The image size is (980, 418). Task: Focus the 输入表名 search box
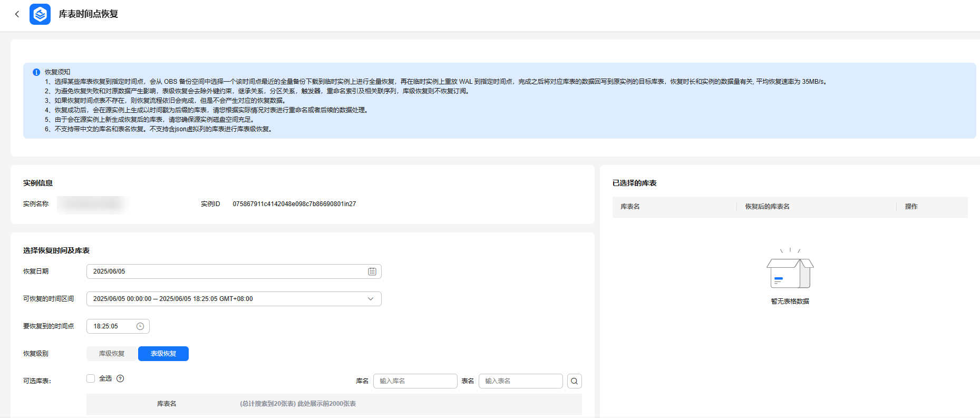pos(520,381)
